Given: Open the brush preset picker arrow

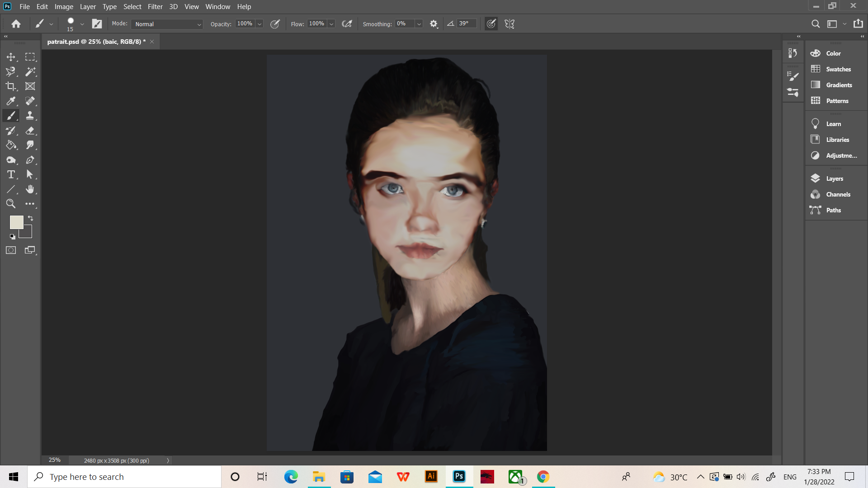Looking at the screenshot, I should tap(82, 24).
